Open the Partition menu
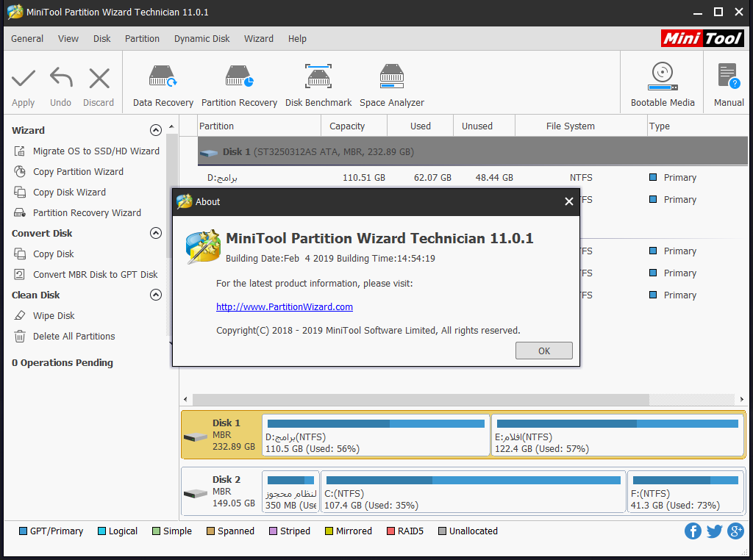The image size is (753, 560). click(x=142, y=38)
